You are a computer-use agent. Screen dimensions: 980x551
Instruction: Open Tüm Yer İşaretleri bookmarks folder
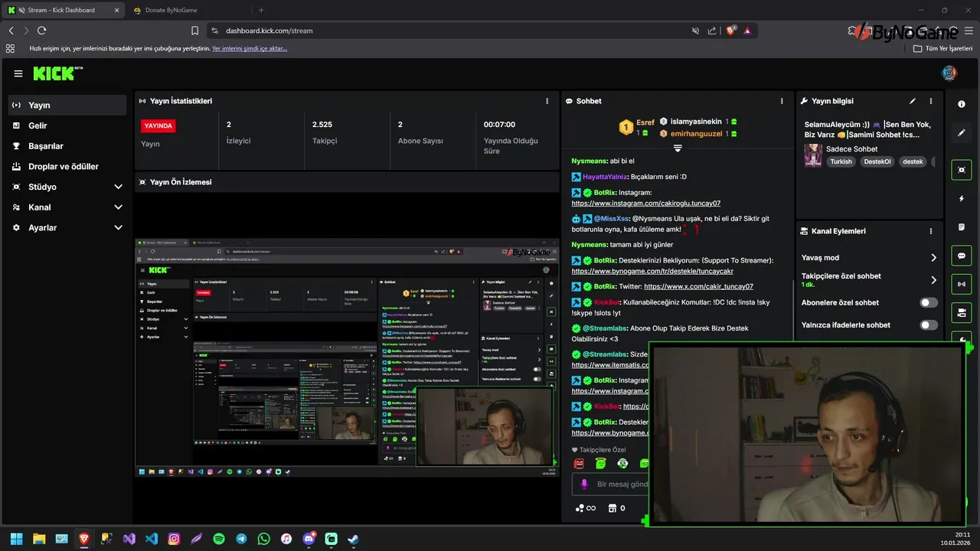[942, 48]
